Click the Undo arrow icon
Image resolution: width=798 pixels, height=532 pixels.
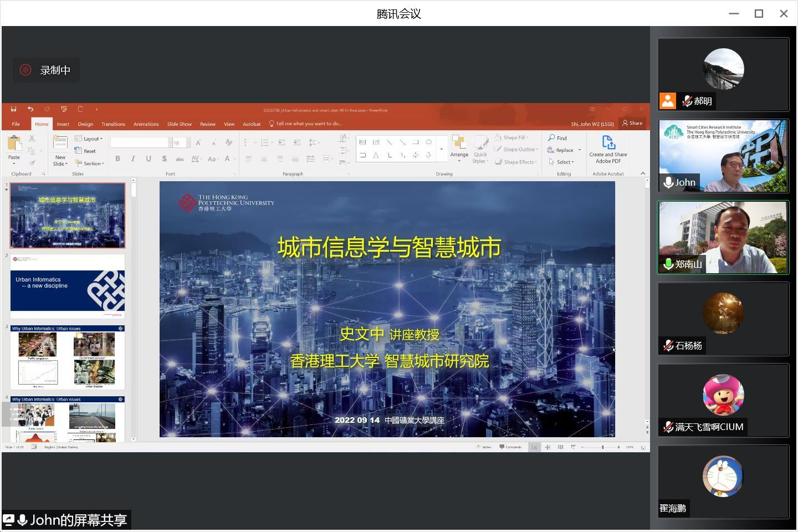click(30, 109)
